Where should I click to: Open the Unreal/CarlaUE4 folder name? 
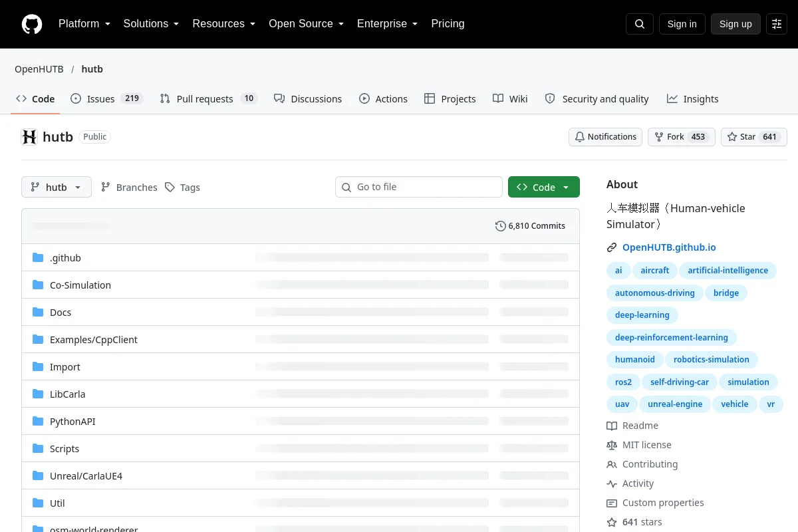point(86,476)
